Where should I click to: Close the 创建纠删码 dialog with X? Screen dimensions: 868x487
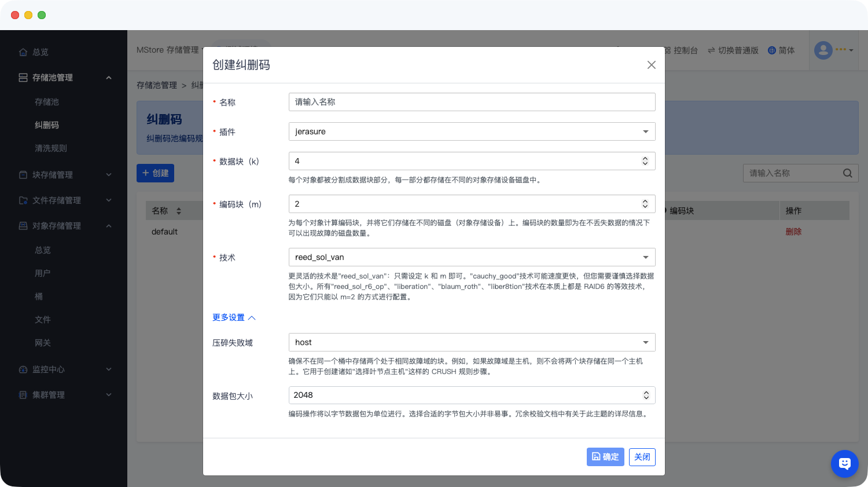651,65
